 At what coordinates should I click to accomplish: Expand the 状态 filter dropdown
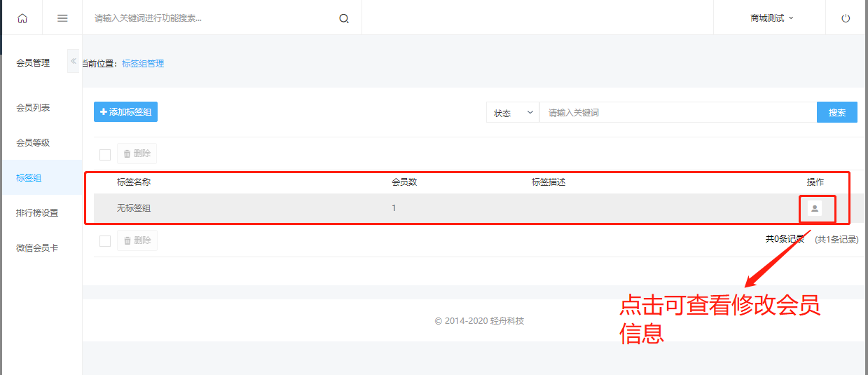pos(513,113)
